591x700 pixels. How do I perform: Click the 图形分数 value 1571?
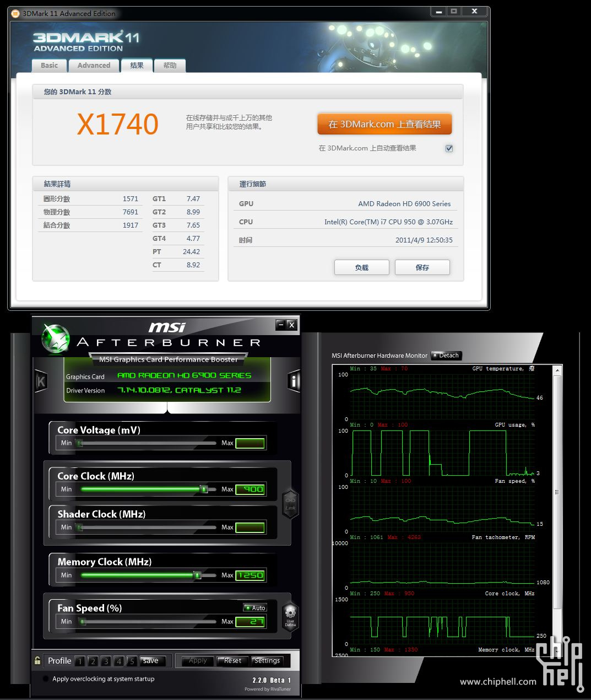131,198
